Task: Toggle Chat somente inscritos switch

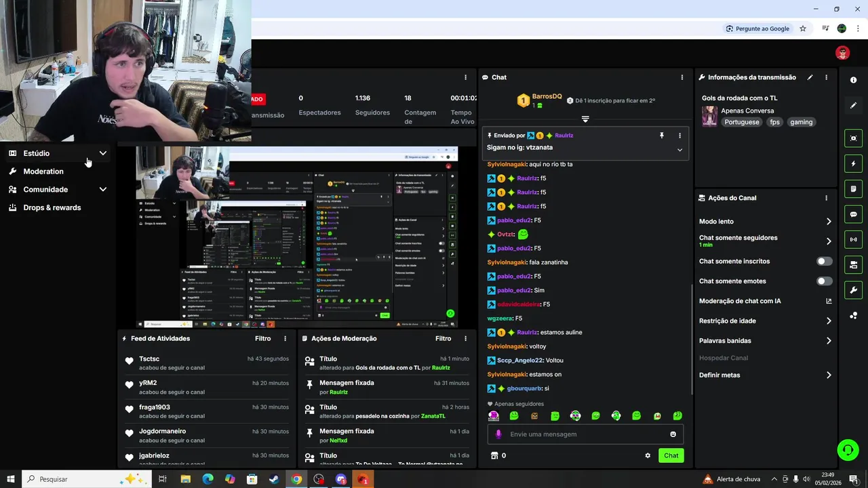Action: pos(824,261)
